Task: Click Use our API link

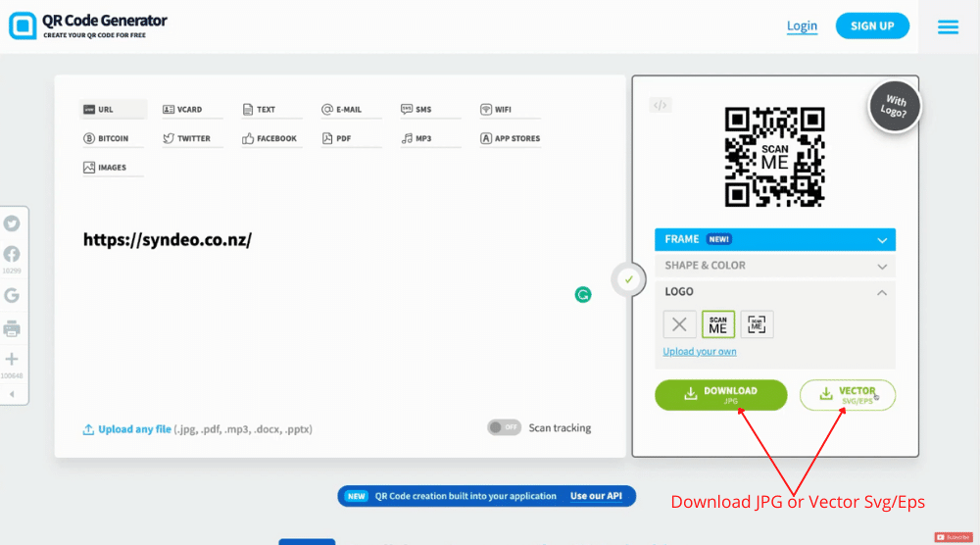Action: (596, 496)
